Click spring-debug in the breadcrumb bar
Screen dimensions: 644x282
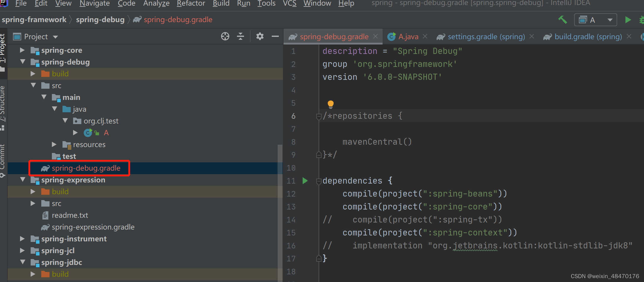(x=100, y=20)
